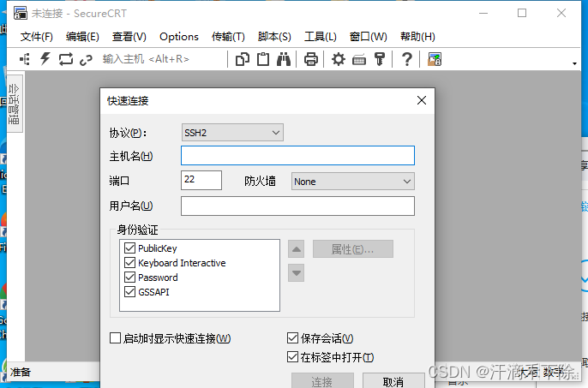Click the 身份验证 group label
Screen dimensions: 588x388
point(138,230)
